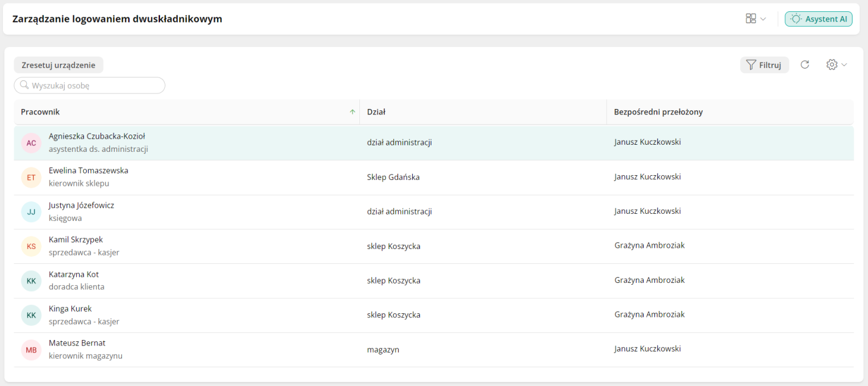The height and width of the screenshot is (386, 868).
Task: Click the Asystent AI button
Action: click(x=819, y=19)
